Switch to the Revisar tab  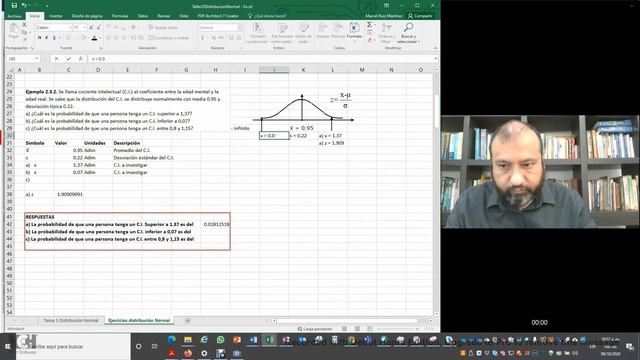click(164, 16)
